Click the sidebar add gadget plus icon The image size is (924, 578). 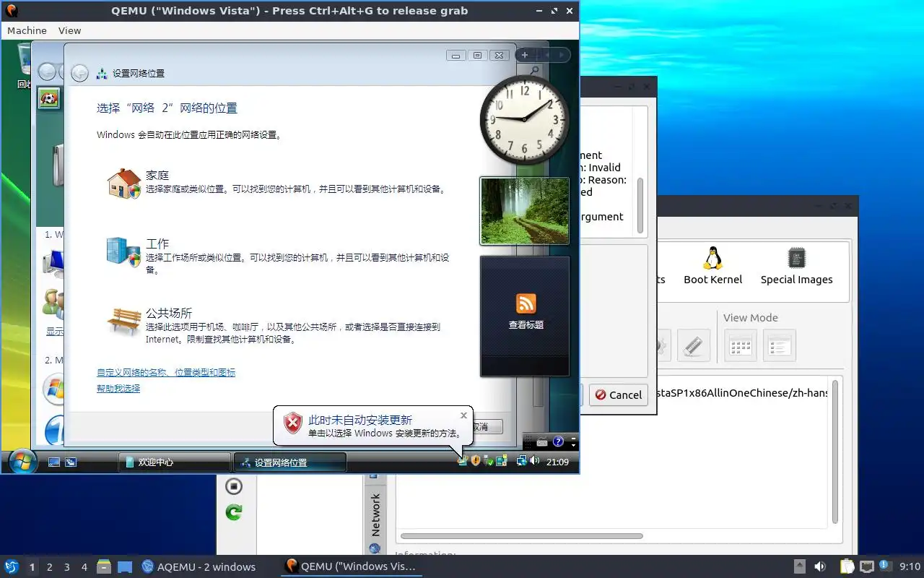click(525, 55)
